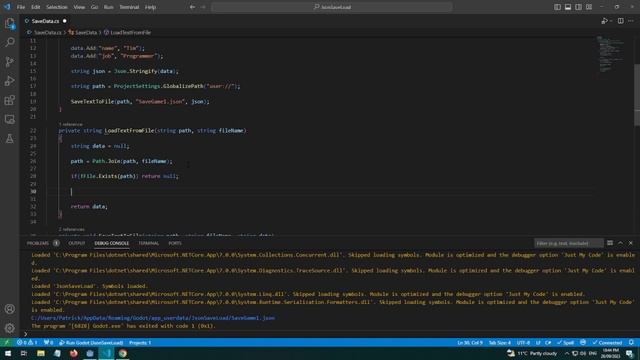The image size is (640, 360).
Task: Open the Remote Explorer view icon
Action: click(x=10, y=119)
